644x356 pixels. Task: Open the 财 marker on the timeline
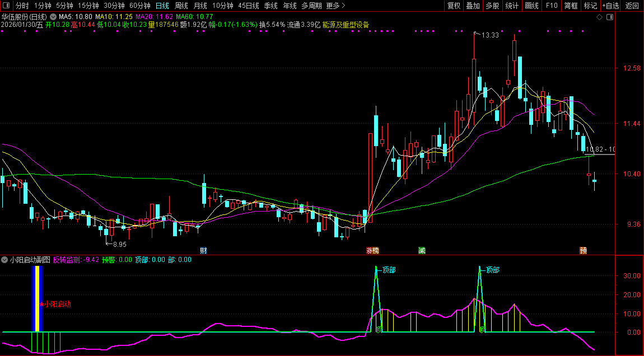[203, 250]
